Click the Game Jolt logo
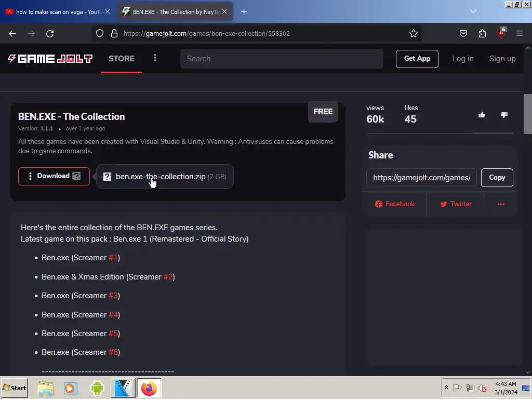Screen dimensions: 532x399 pos(50,59)
